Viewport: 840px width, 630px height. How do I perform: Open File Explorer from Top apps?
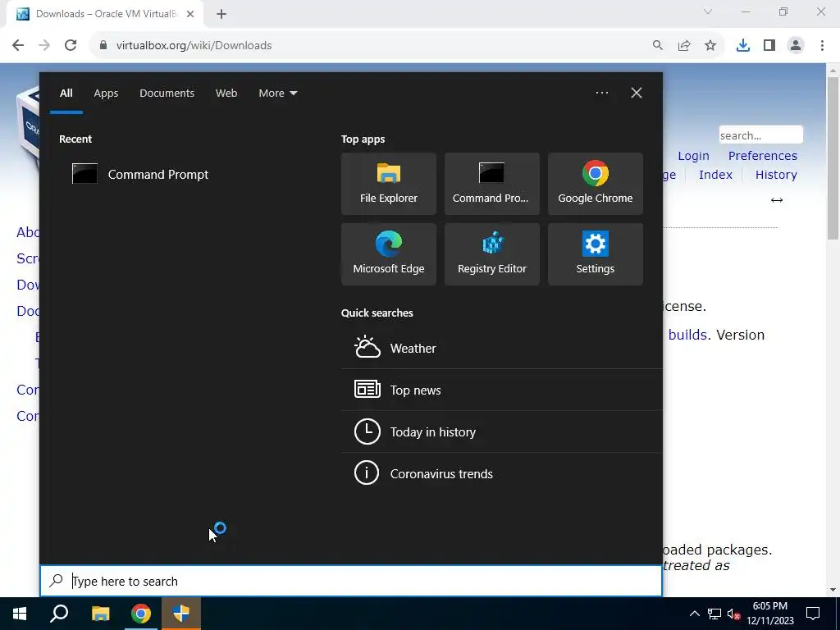388,184
